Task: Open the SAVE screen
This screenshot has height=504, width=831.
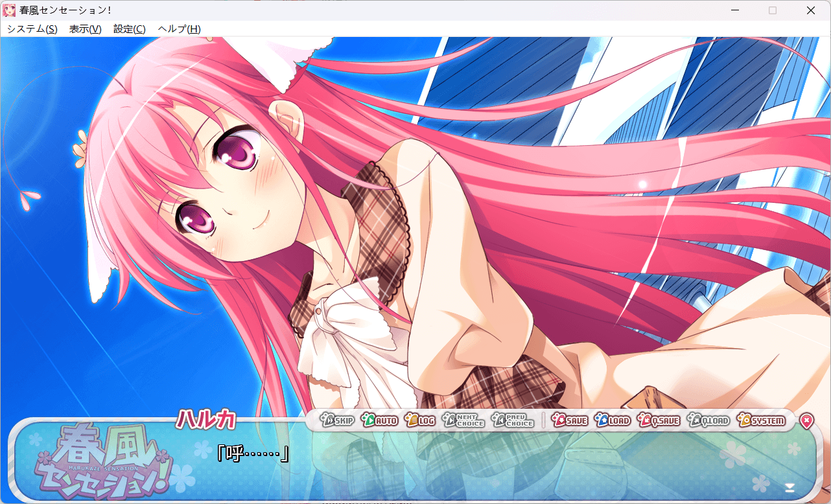Action: (x=569, y=420)
